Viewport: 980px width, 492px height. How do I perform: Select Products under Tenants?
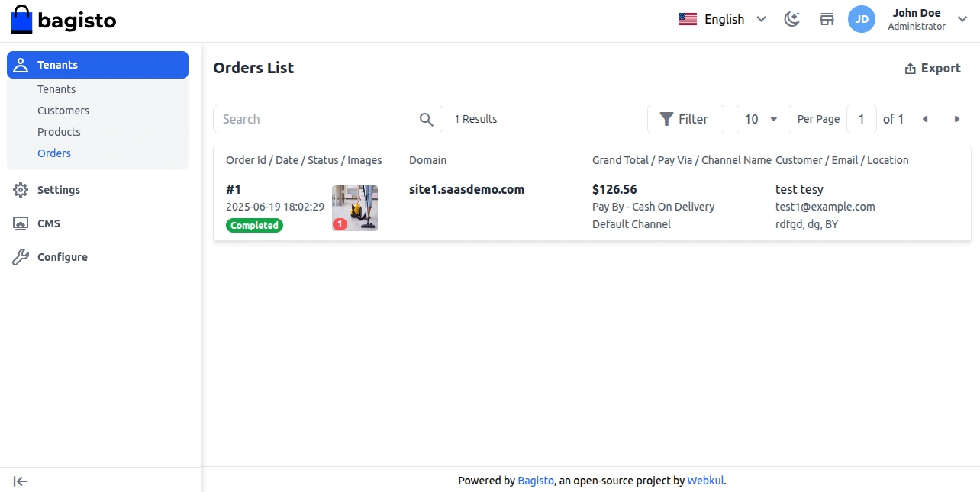coord(59,132)
